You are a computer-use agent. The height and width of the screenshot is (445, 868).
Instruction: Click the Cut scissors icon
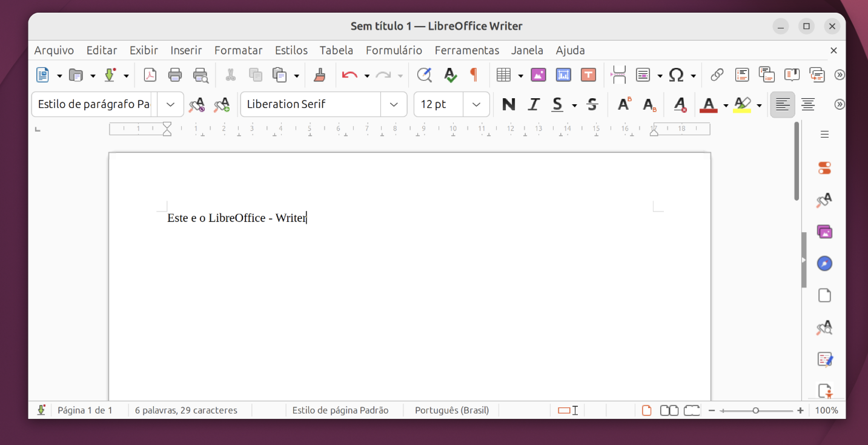230,75
